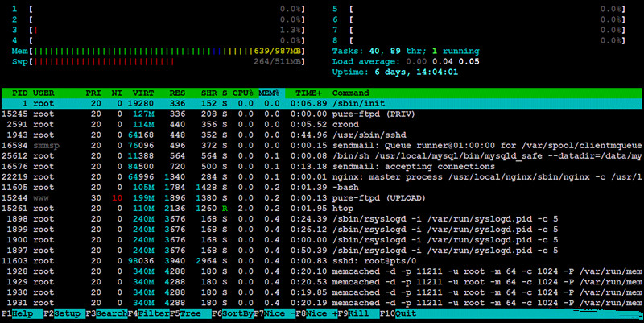644x323 pixels.
Task: Click the NI column header
Action: click(x=117, y=93)
